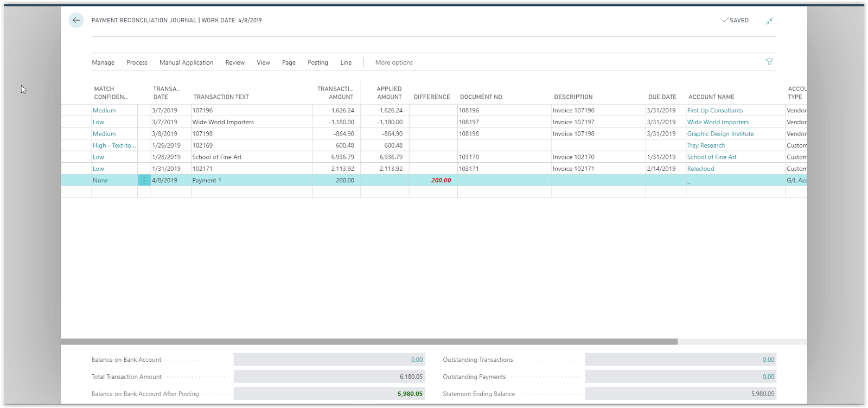The height and width of the screenshot is (408, 868).
Task: Sort by Difference column header
Action: [x=432, y=97]
